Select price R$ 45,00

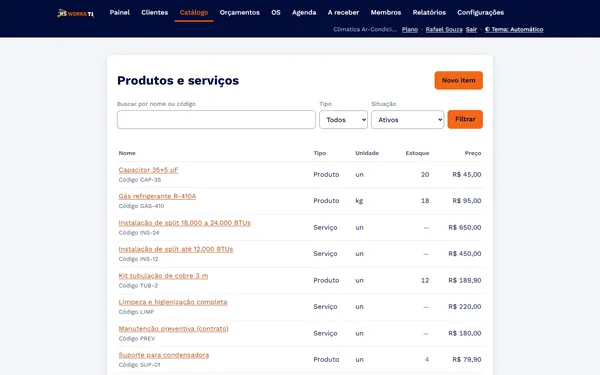pos(467,174)
